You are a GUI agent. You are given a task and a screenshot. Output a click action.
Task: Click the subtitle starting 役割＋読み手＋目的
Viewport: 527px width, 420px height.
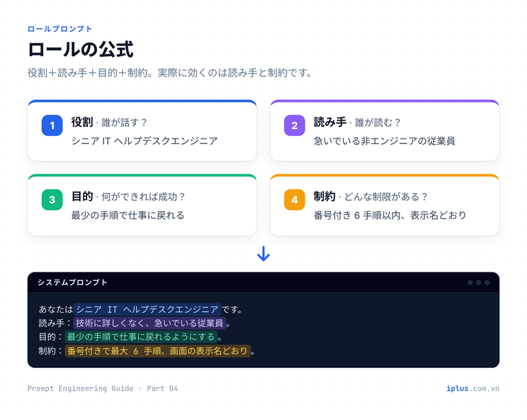pyautogui.click(x=169, y=73)
